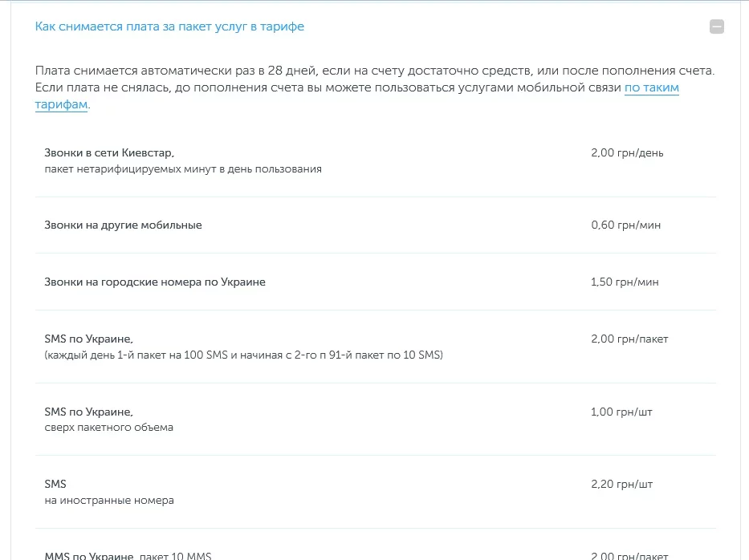Click the "2,20 грн/шт" price
The width and height of the screenshot is (749, 560).
pos(621,484)
